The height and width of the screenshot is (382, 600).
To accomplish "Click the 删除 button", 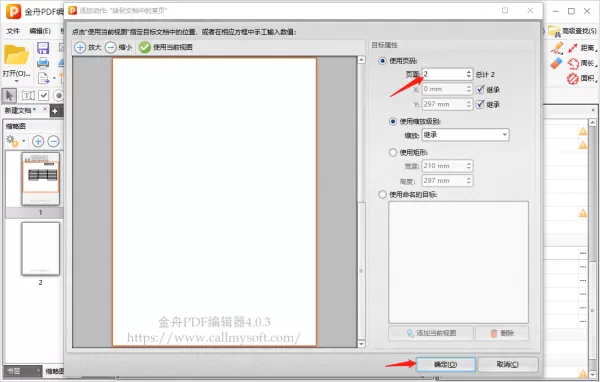I will tap(502, 333).
